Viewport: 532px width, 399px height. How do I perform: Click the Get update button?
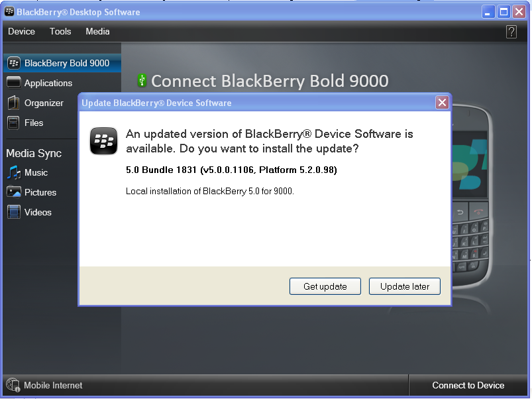point(325,286)
